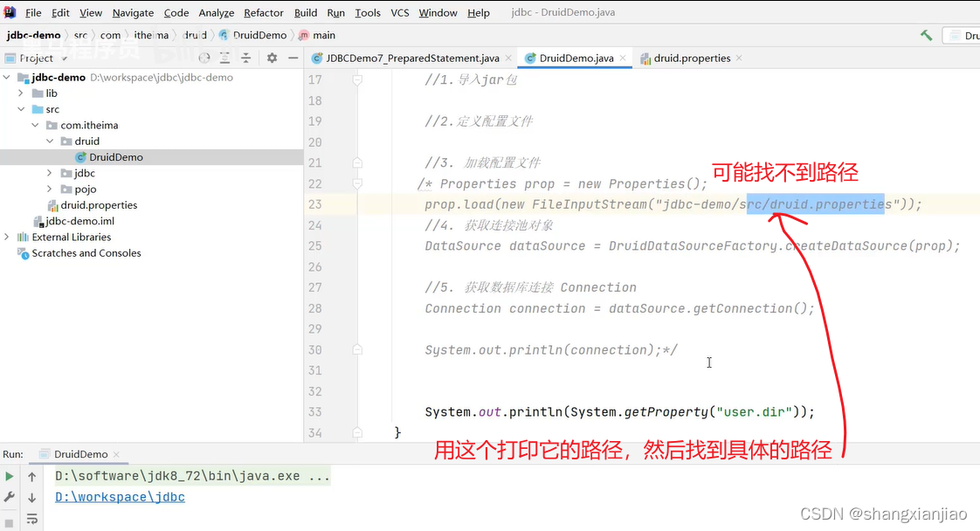This screenshot has width=980, height=531.
Task: Toggle code fold marker at line 21
Action: click(x=357, y=163)
